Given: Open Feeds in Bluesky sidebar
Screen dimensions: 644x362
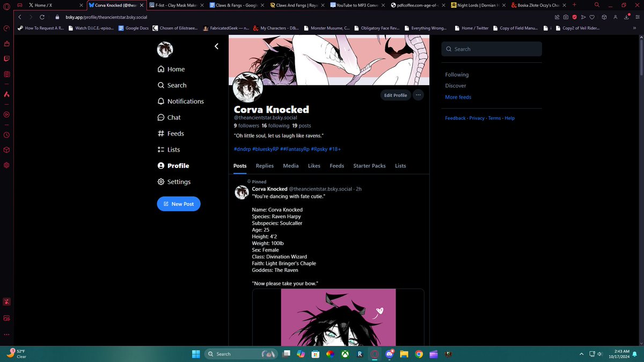Looking at the screenshot, I should (171, 134).
